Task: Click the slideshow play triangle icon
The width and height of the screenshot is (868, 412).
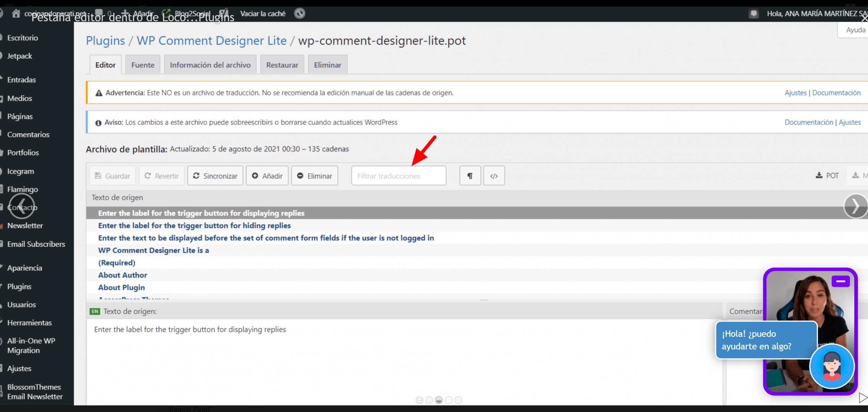Action: click(863, 398)
